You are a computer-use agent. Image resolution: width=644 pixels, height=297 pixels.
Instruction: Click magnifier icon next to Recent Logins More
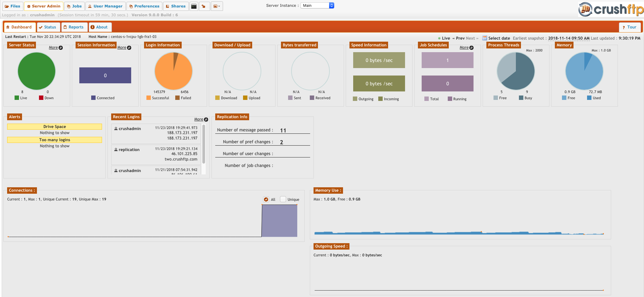coord(206,120)
